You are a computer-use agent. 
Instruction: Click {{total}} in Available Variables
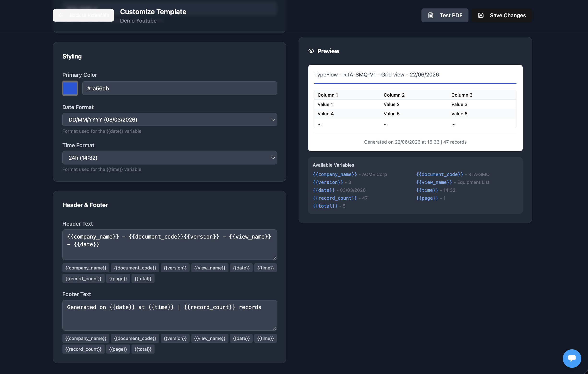[x=325, y=206]
